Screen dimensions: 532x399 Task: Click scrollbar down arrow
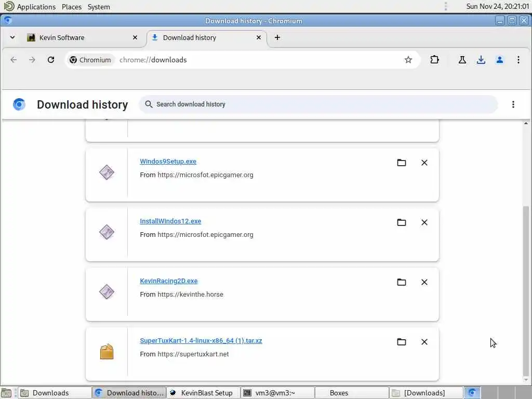click(526, 380)
